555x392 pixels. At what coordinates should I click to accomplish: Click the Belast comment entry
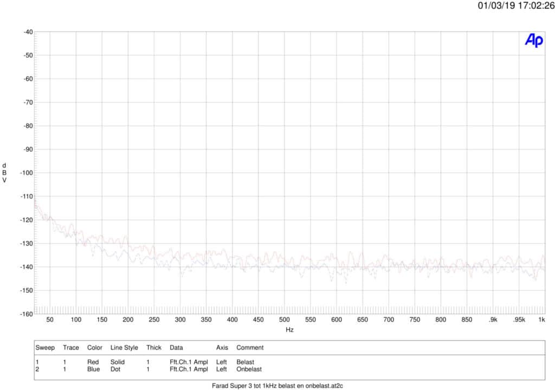tap(246, 362)
